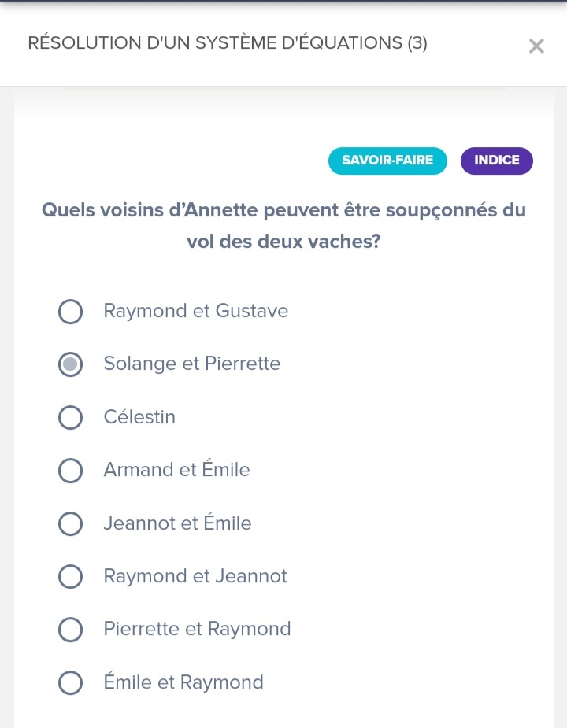This screenshot has width=567, height=728.
Task: Show the INDICE hint
Action: (497, 161)
